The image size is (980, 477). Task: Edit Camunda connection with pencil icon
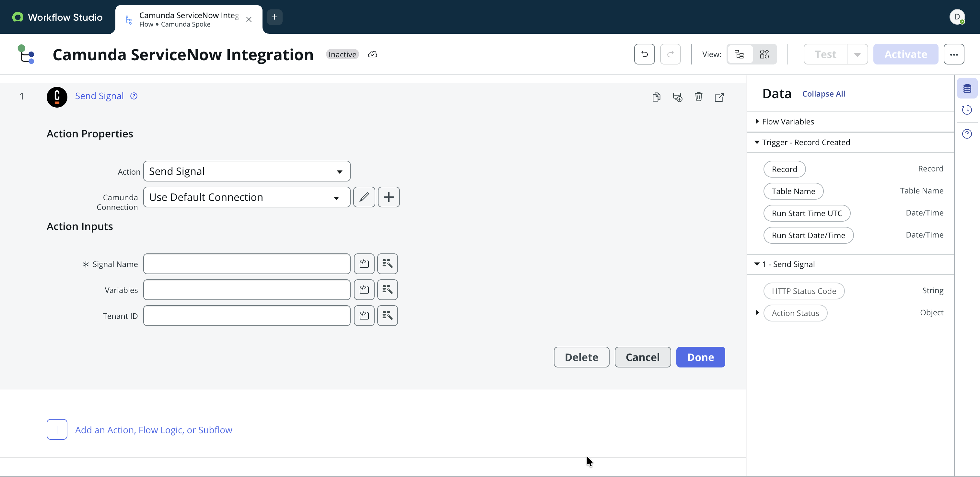[364, 197]
